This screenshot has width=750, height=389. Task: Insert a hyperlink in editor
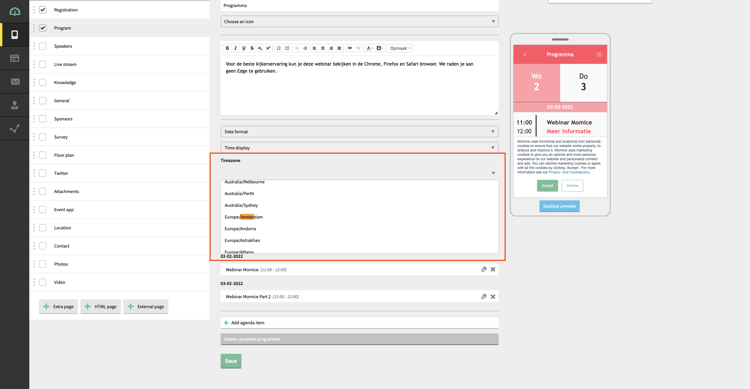tap(350, 48)
